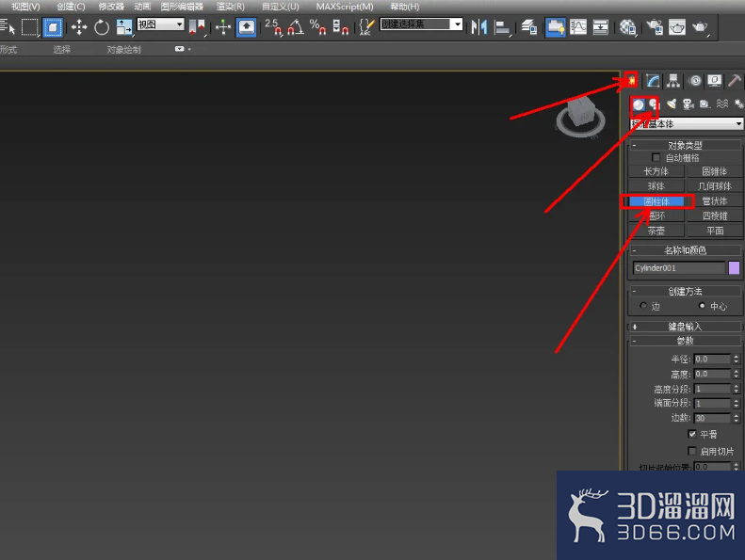745x560 pixels.
Task: Collapse the 创建方法 rollout
Action: point(685,291)
